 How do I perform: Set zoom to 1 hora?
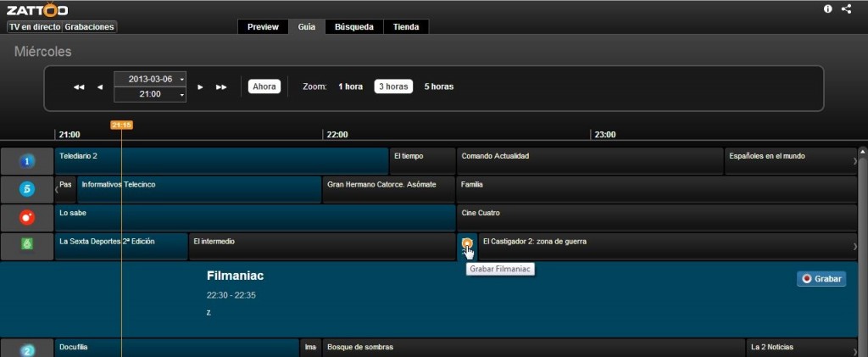coord(350,86)
